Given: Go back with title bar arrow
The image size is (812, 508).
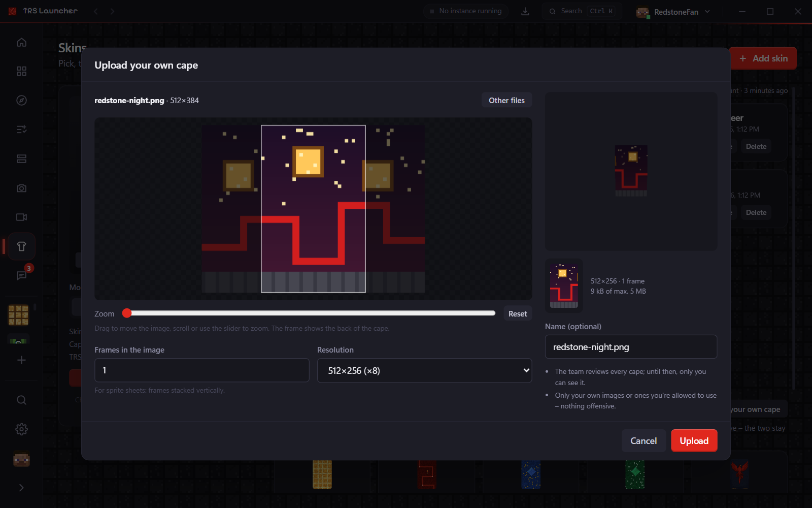Looking at the screenshot, I should click(x=95, y=11).
